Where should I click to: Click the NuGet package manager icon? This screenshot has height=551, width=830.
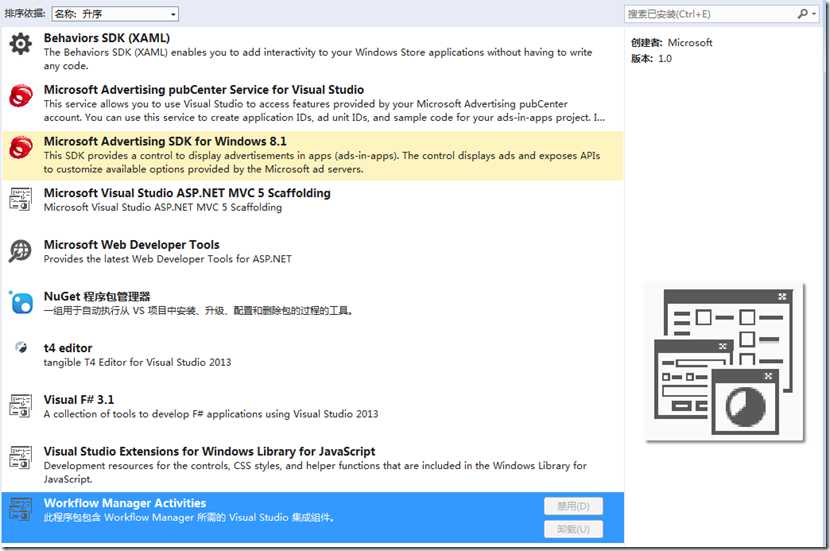pos(20,302)
